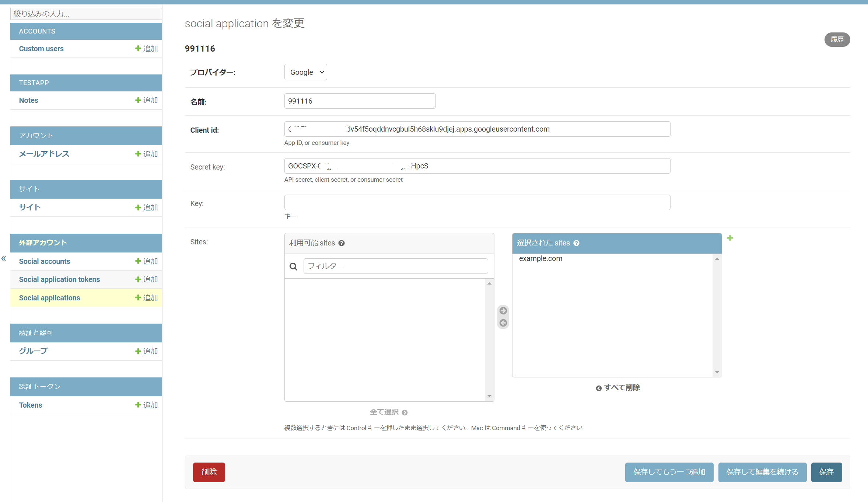Select example.com in the selected sites list
This screenshot has width=868, height=502.
pyautogui.click(x=540, y=258)
